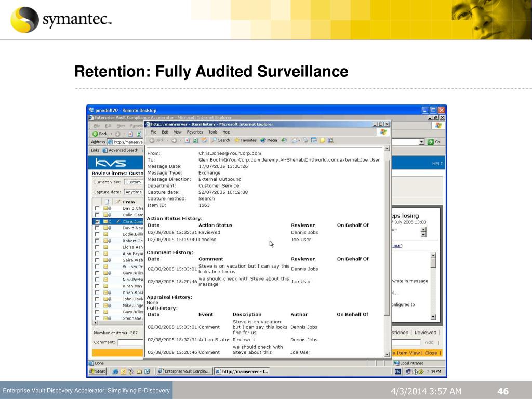Click scroll up arrow in ItemHistory window
532x399 pixels.
click(x=387, y=149)
